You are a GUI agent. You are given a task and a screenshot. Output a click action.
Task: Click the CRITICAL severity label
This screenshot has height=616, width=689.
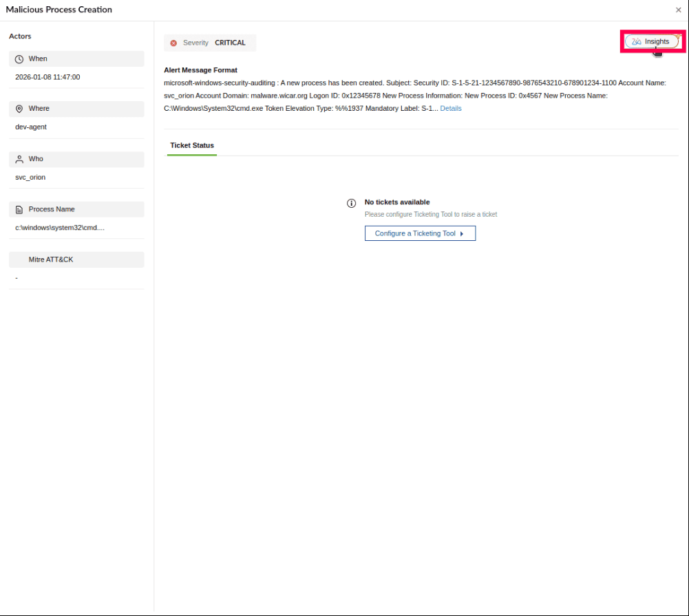[230, 43]
